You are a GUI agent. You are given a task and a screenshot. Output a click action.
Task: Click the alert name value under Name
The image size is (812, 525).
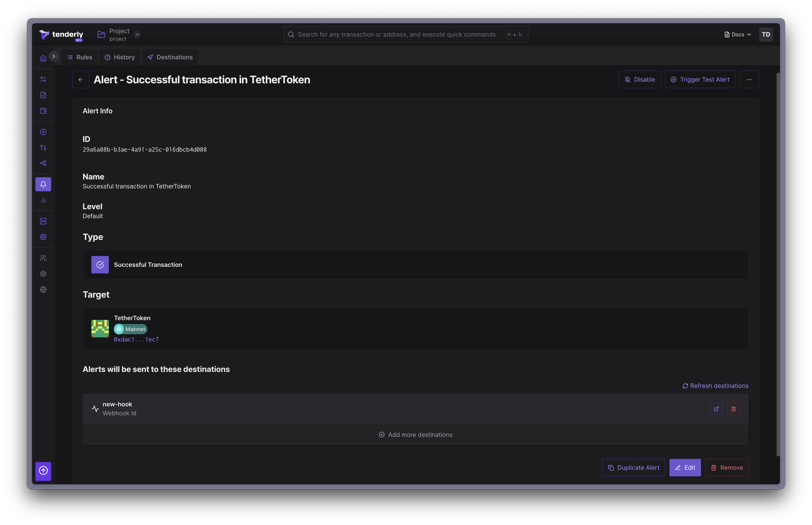point(137,186)
